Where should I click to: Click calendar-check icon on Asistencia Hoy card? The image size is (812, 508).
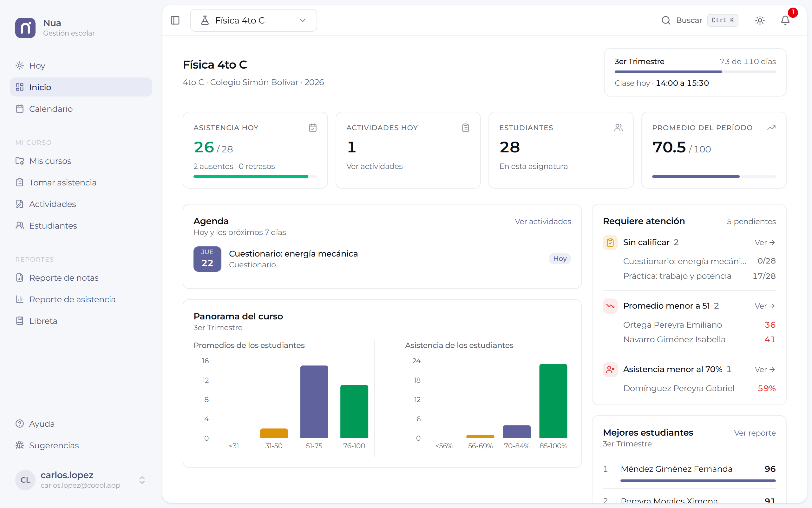(x=313, y=128)
